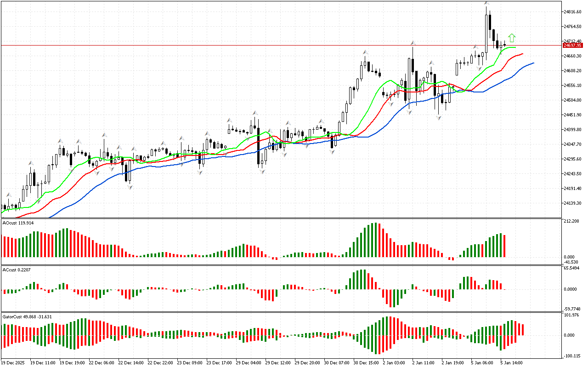This screenshot has height=368, width=588.
Task: Click the 5 Jan 14:00 time label
Action: (x=510, y=362)
